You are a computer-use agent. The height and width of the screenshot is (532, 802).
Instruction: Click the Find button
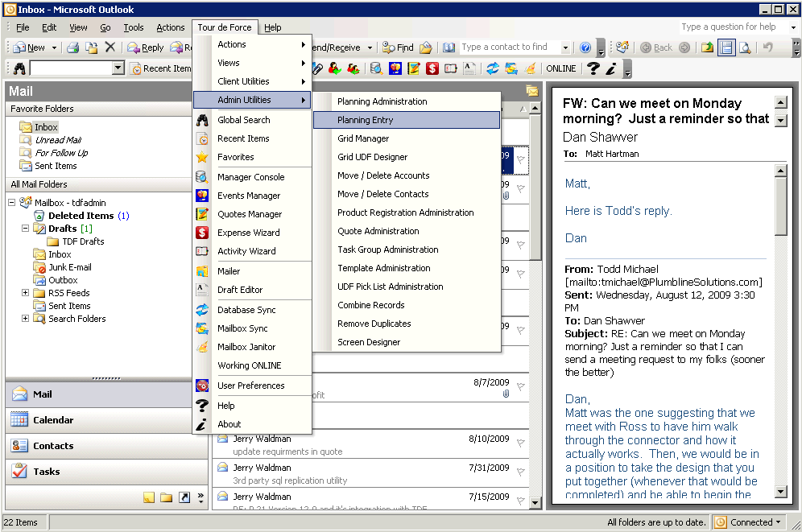(398, 47)
